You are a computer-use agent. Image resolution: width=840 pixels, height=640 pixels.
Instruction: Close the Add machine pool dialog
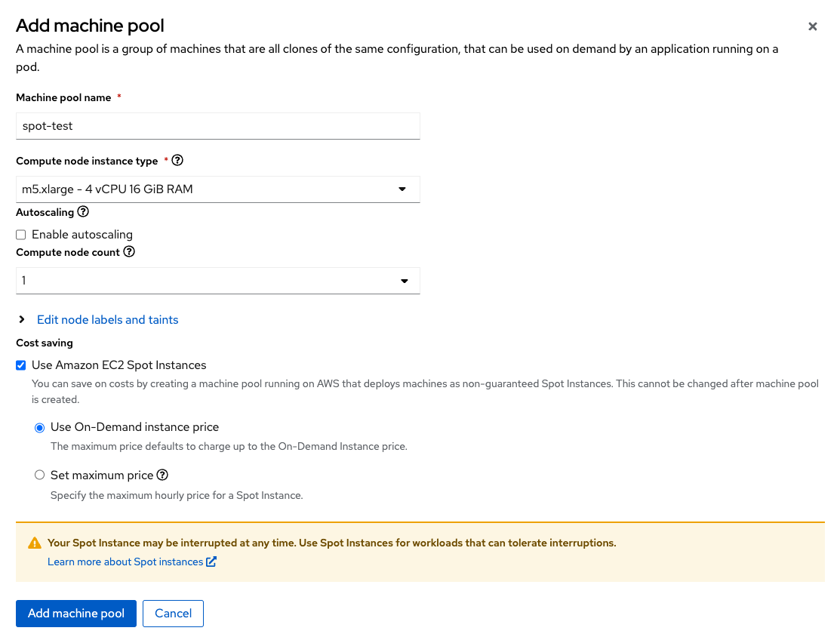coord(812,26)
